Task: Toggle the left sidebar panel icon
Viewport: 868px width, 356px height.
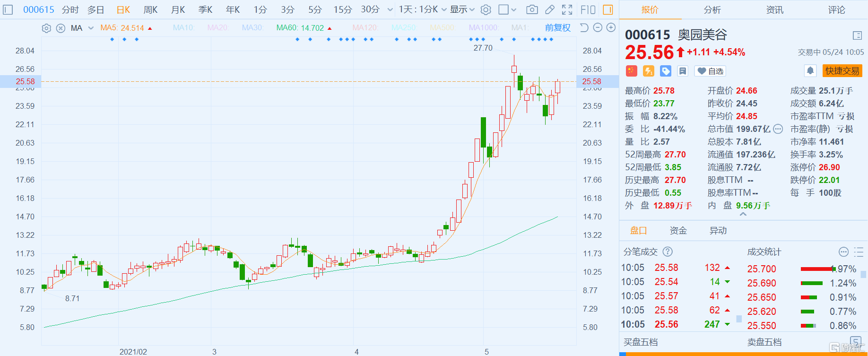Action: 8,9
